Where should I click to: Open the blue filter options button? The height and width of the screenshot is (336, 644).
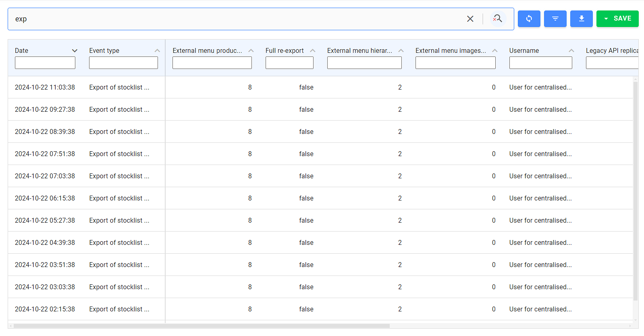555,19
